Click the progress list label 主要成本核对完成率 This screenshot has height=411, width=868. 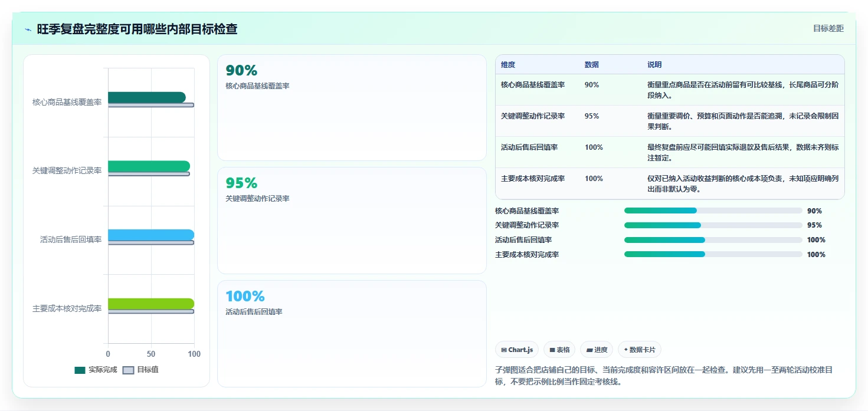coord(527,255)
